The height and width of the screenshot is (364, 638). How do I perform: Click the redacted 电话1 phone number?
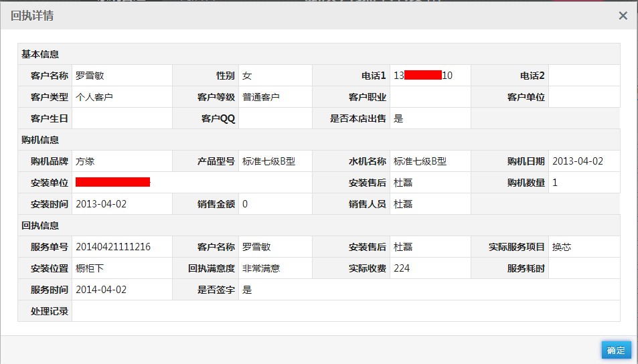[423, 76]
